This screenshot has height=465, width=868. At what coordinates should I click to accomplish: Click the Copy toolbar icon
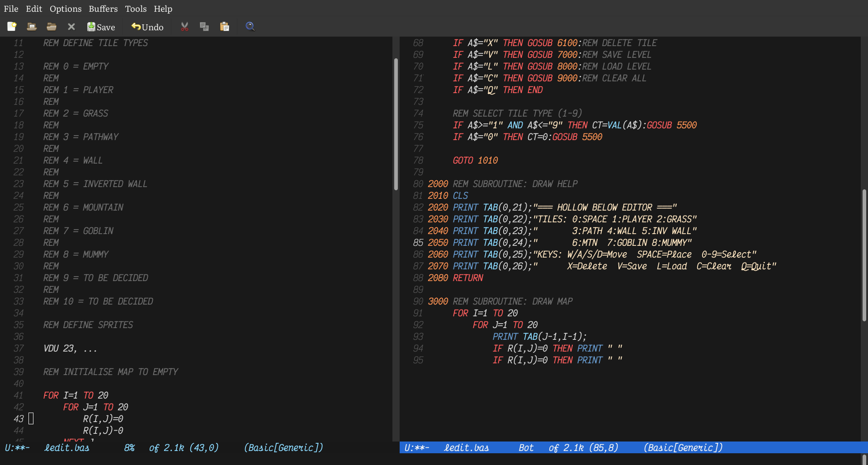(204, 27)
